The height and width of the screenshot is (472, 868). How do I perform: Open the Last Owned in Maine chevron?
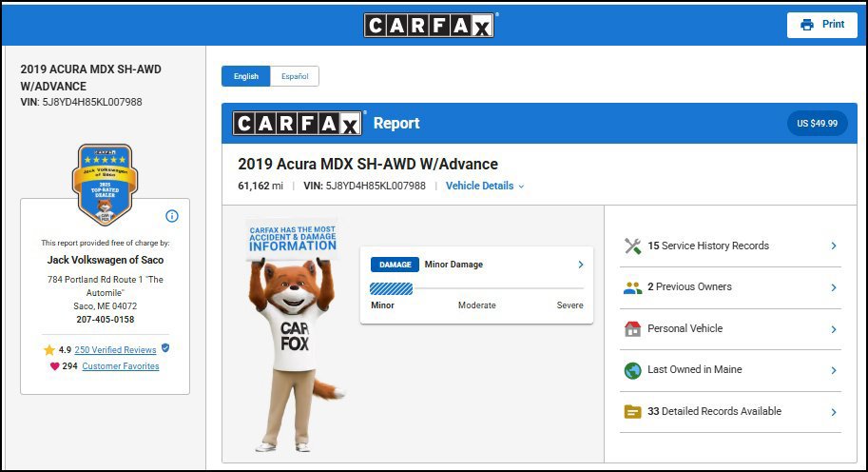(834, 370)
